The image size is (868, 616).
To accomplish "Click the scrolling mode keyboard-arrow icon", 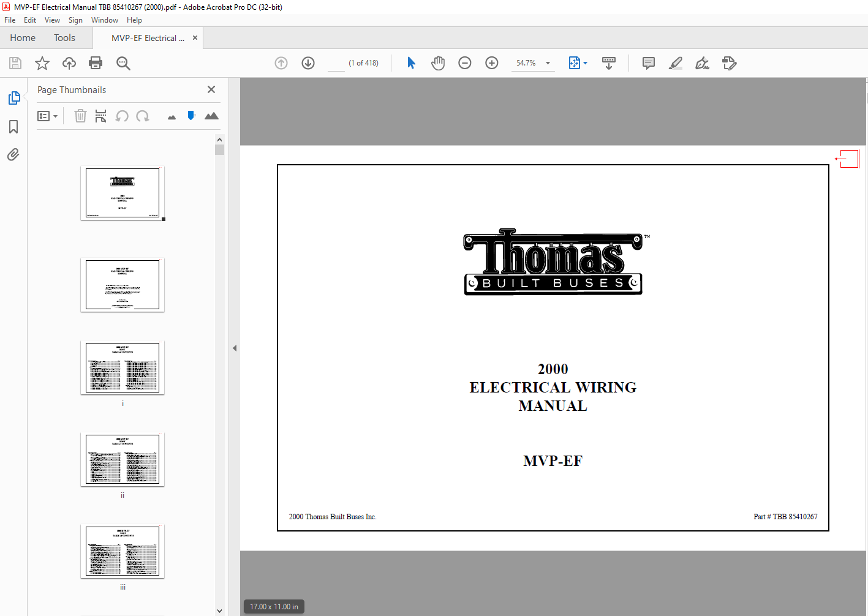I will tap(609, 63).
